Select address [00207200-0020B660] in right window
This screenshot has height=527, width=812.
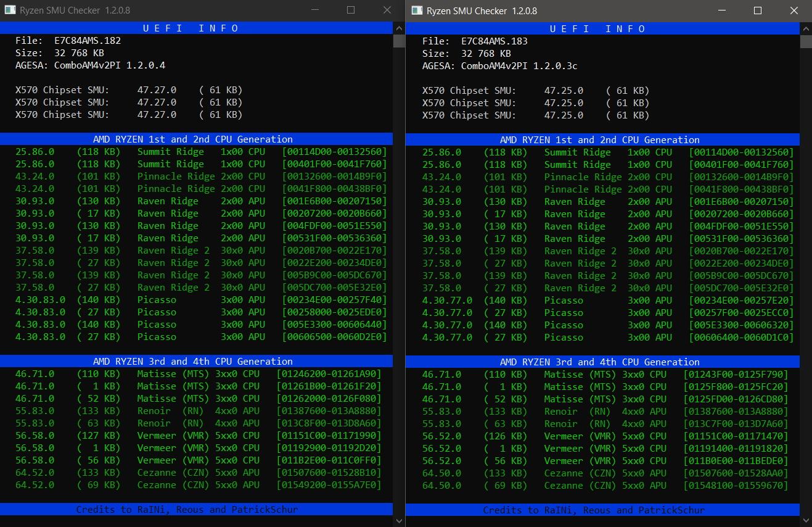(x=742, y=214)
